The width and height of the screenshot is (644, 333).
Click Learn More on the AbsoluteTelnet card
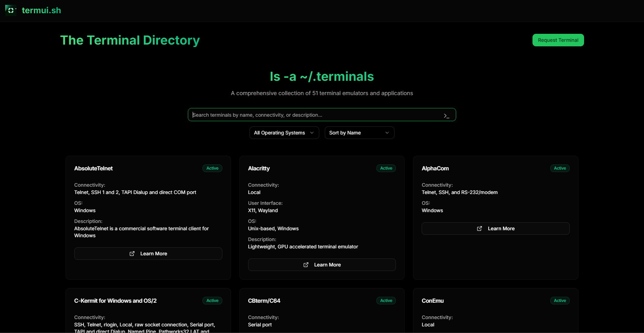[x=148, y=254]
